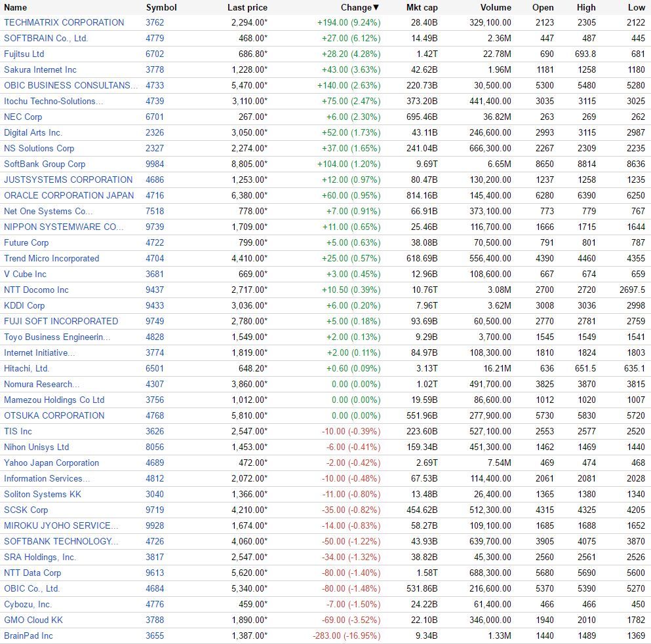Open SOFTBRAIN Co., Ltd. link
The height and width of the screenshot is (644, 651).
click(x=46, y=38)
